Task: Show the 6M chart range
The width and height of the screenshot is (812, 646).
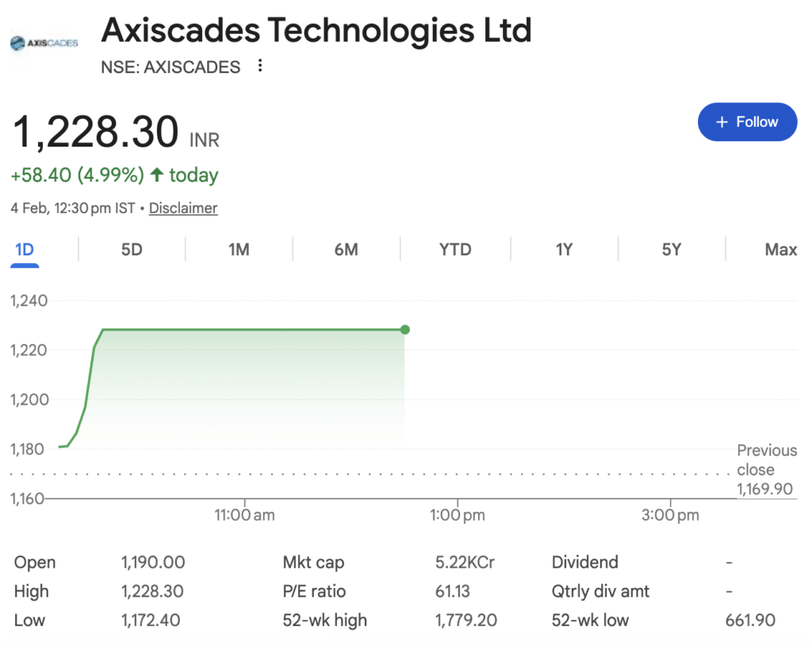Action: (347, 250)
